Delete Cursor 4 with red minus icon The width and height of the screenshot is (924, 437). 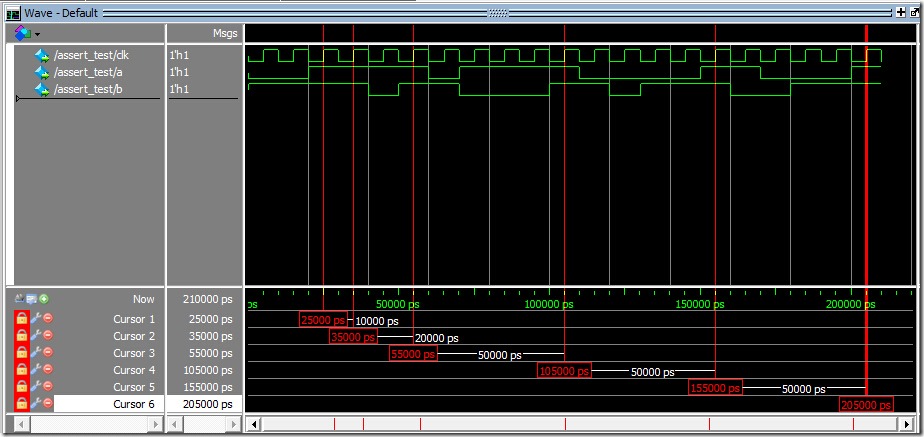(x=48, y=370)
